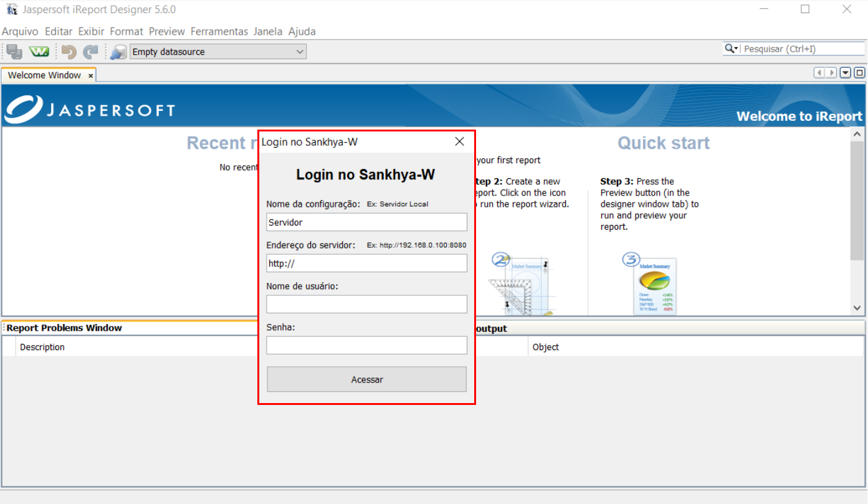
Task: Click the Undo arrow icon
Action: point(69,52)
